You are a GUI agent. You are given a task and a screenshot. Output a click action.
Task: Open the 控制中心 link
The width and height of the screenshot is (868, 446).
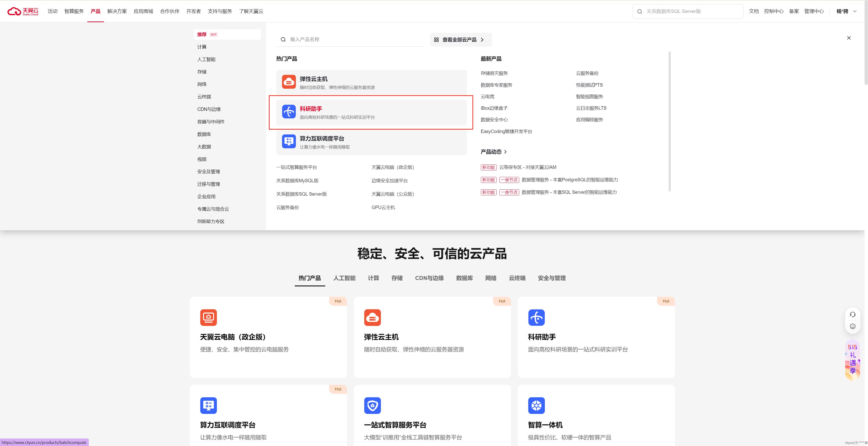pos(774,12)
